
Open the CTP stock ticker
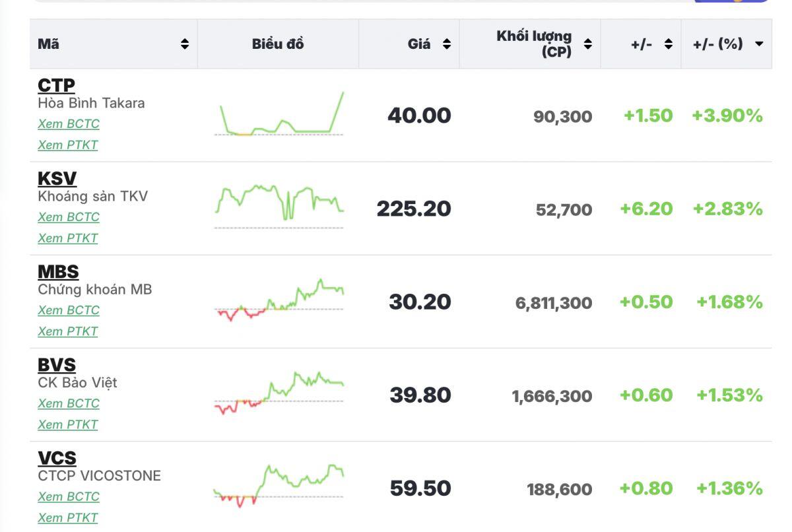point(56,85)
